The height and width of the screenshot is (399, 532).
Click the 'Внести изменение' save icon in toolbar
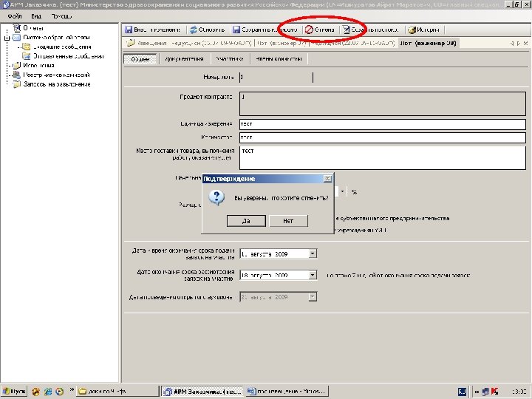[129, 30]
